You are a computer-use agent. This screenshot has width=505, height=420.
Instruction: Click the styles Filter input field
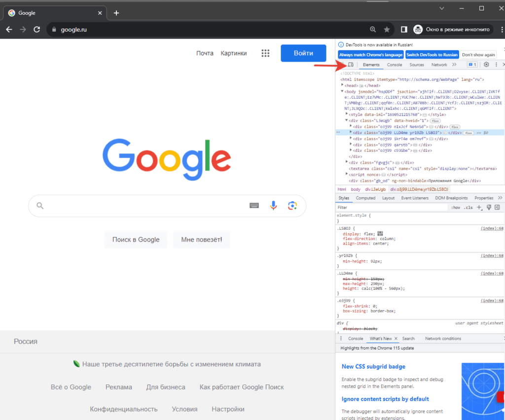tap(392, 208)
